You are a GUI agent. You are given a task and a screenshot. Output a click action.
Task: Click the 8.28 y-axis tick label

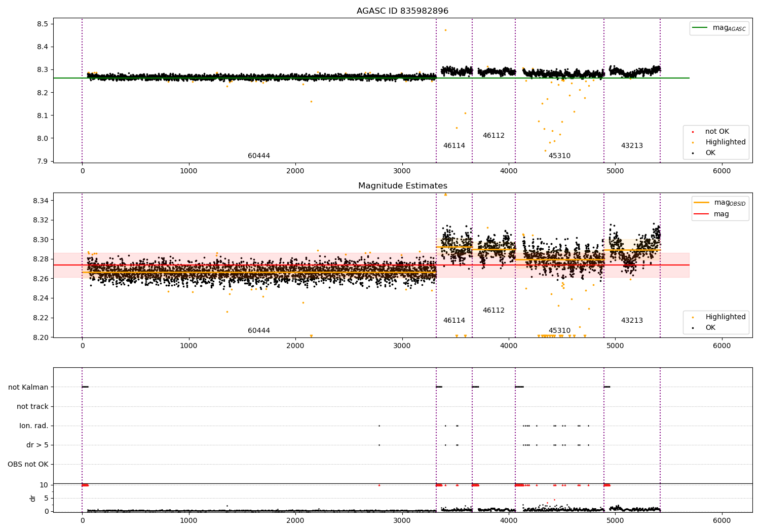point(41,259)
